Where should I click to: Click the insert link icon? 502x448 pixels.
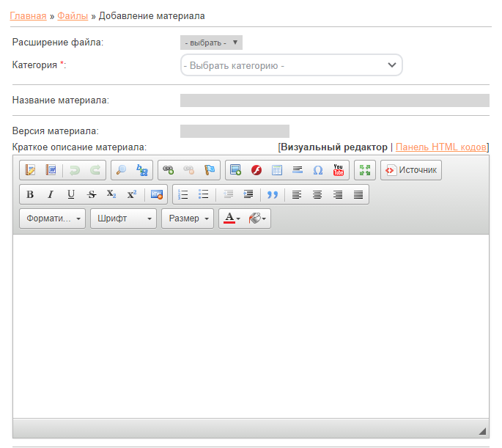[x=169, y=170]
